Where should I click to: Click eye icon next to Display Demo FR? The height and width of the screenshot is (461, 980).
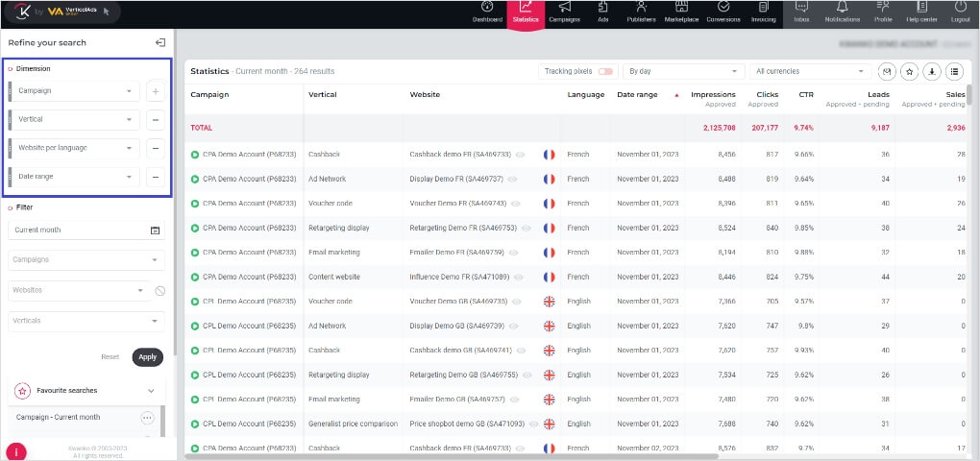click(515, 179)
